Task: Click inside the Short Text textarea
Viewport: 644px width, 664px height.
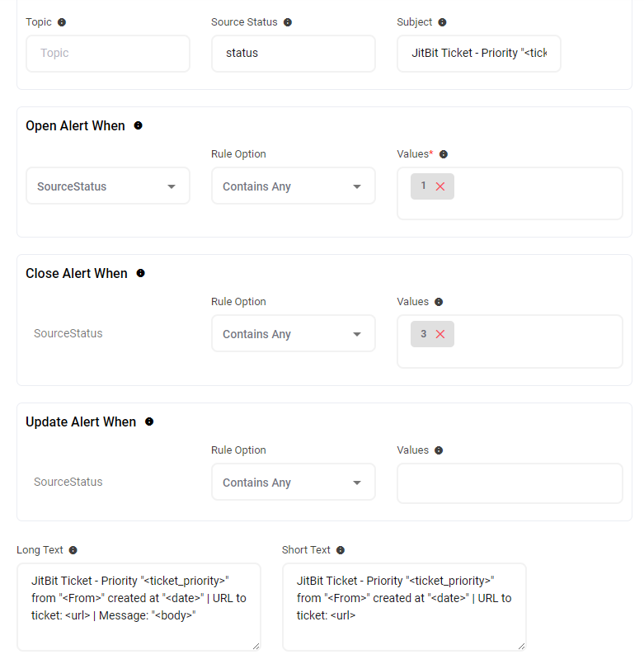Action: 404,606
